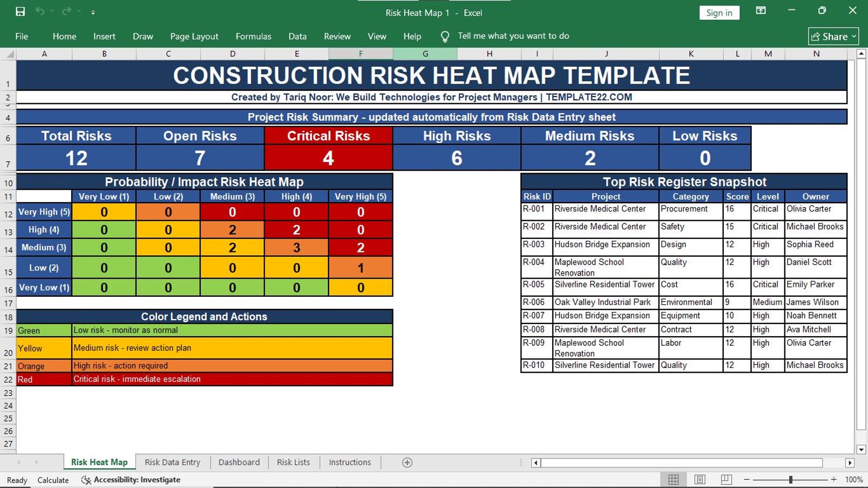The width and height of the screenshot is (868, 488).
Task: Click the Page Layout view icon
Action: point(700,479)
